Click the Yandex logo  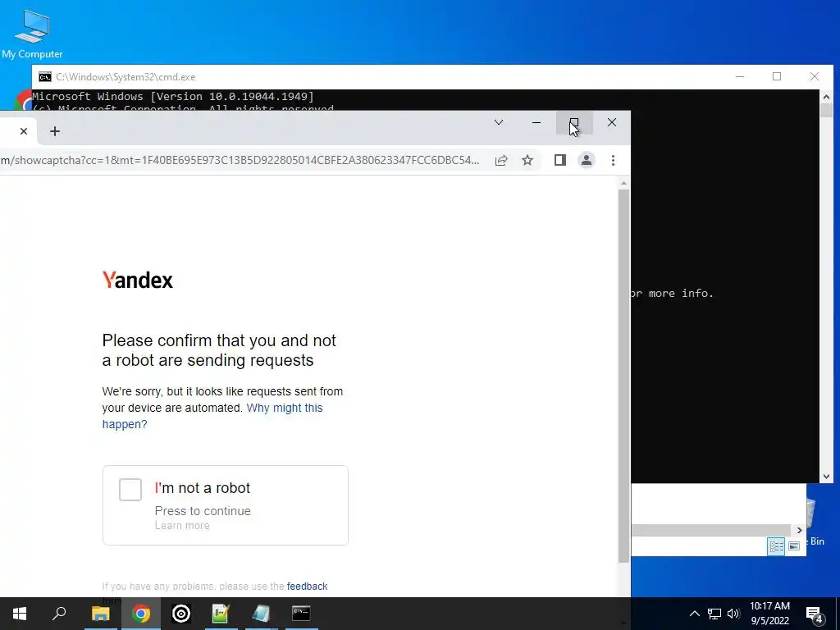click(138, 280)
